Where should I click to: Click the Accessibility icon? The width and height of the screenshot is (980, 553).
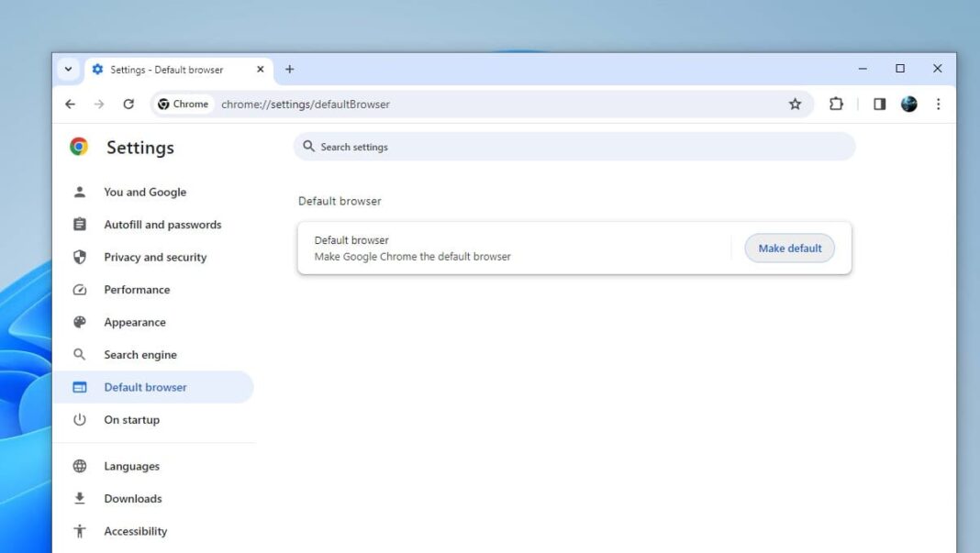80,531
